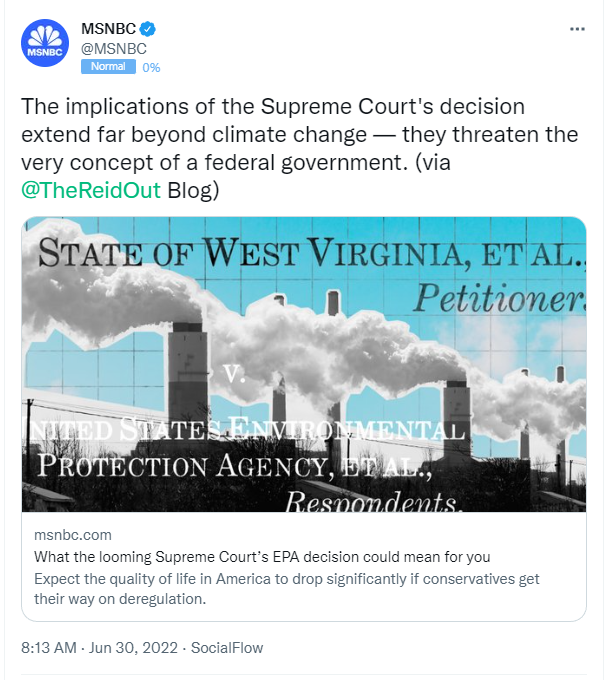Click Protection Agency text in preview image
Image resolution: width=608 pixels, height=680 pixels.
[234, 466]
